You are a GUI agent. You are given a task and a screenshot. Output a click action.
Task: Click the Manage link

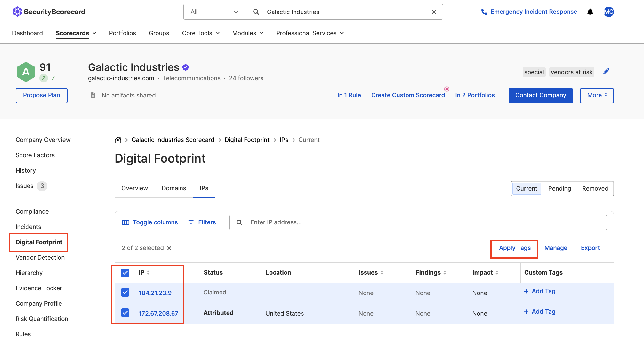[556, 248]
